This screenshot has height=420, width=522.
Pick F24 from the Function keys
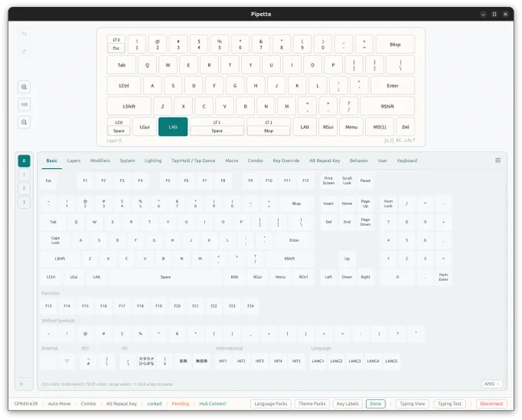point(251,306)
